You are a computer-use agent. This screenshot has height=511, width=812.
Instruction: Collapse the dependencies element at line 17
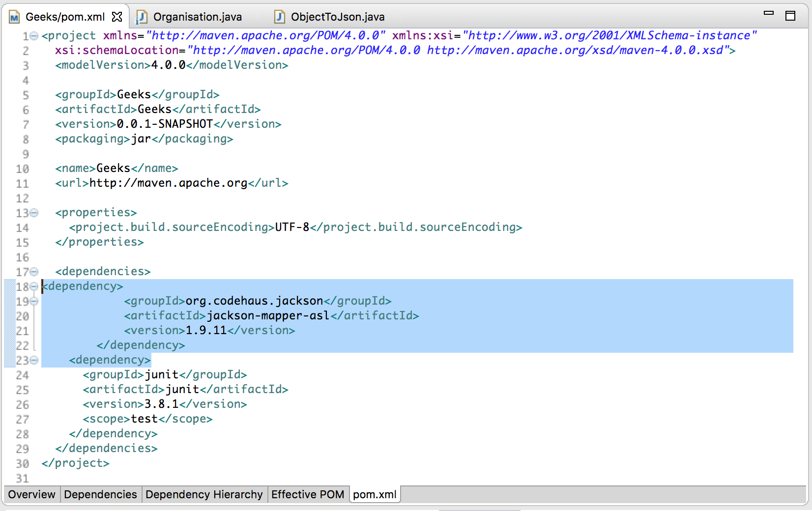33,272
